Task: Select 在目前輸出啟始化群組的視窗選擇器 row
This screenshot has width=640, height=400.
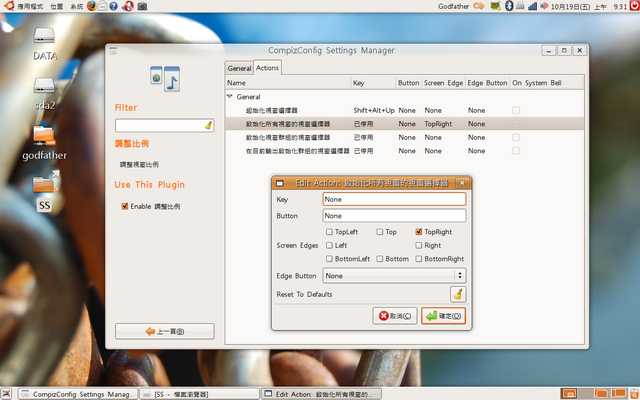Action: (x=404, y=151)
